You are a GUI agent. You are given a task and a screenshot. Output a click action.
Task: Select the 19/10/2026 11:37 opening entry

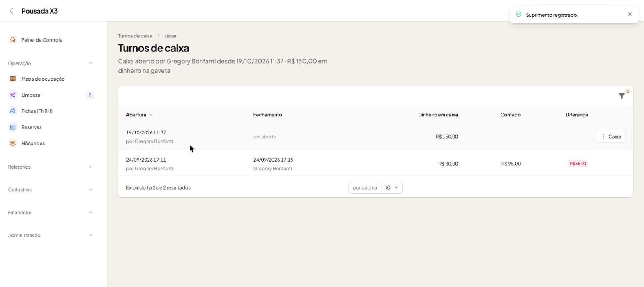click(x=146, y=132)
